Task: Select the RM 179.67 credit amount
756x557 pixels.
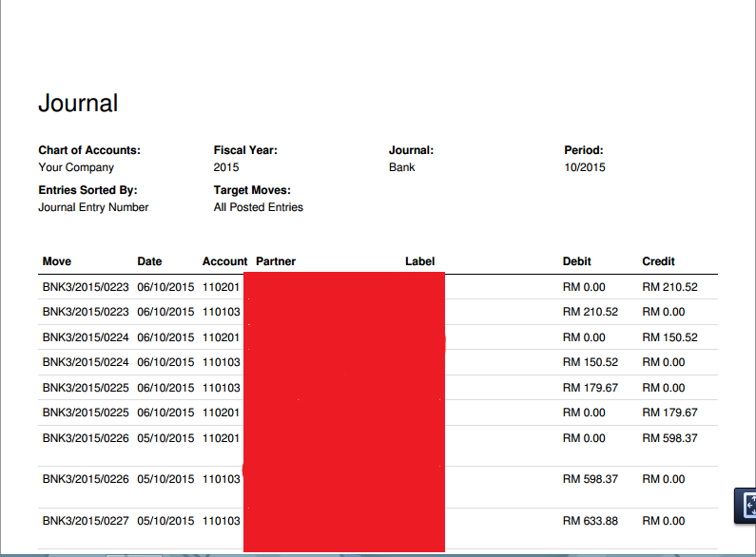Action: pyautogui.click(x=669, y=413)
